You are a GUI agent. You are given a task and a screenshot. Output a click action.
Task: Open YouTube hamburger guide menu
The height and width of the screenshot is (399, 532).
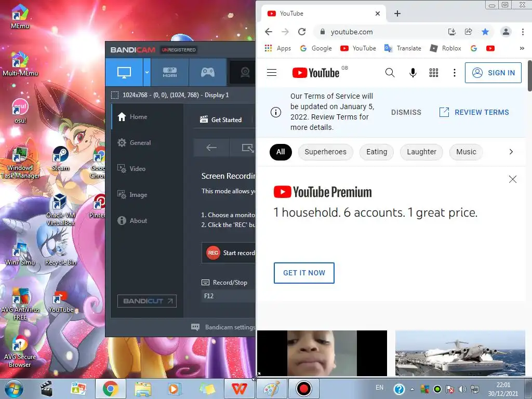tap(272, 73)
